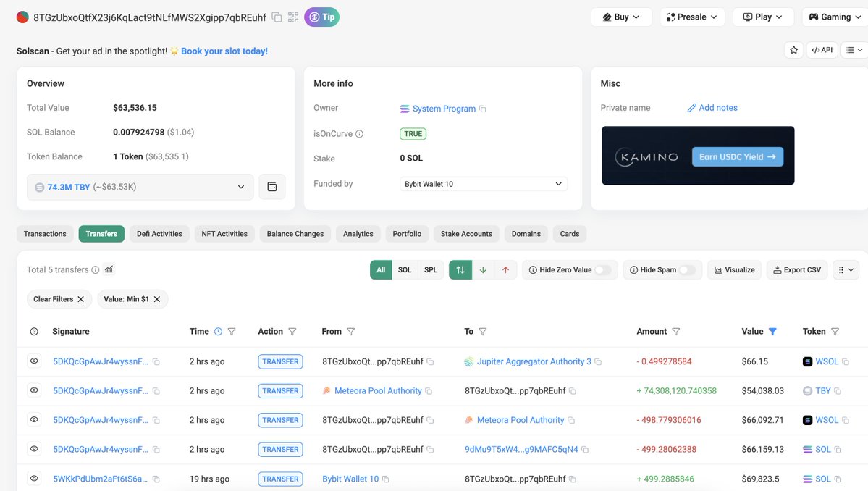This screenshot has width=868, height=491.
Task: Click the transfers chart icon
Action: point(109,269)
